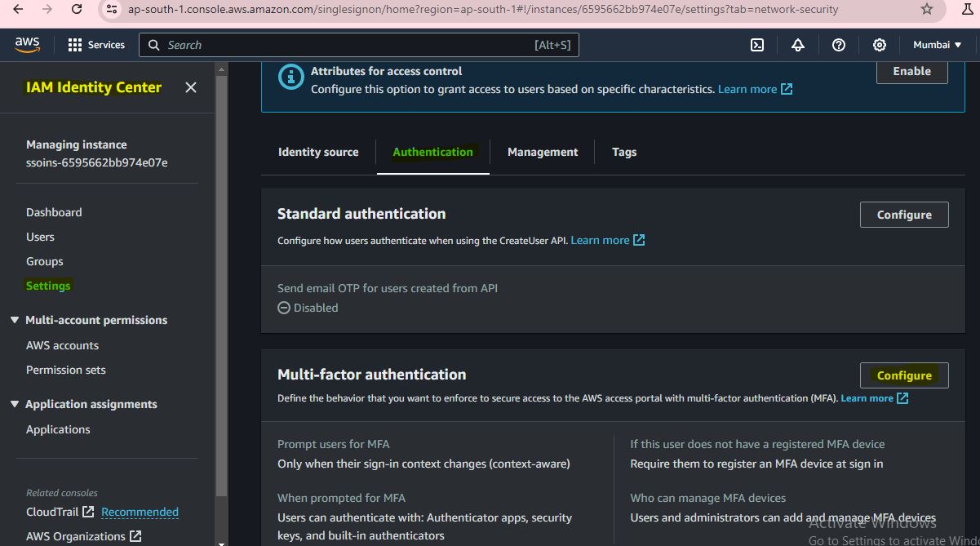Reload the page in browser
Image resolution: width=980 pixels, height=546 pixels.
[x=77, y=9]
